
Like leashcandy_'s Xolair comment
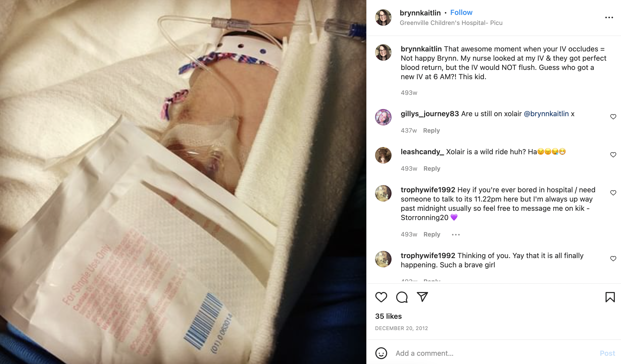pyautogui.click(x=613, y=155)
